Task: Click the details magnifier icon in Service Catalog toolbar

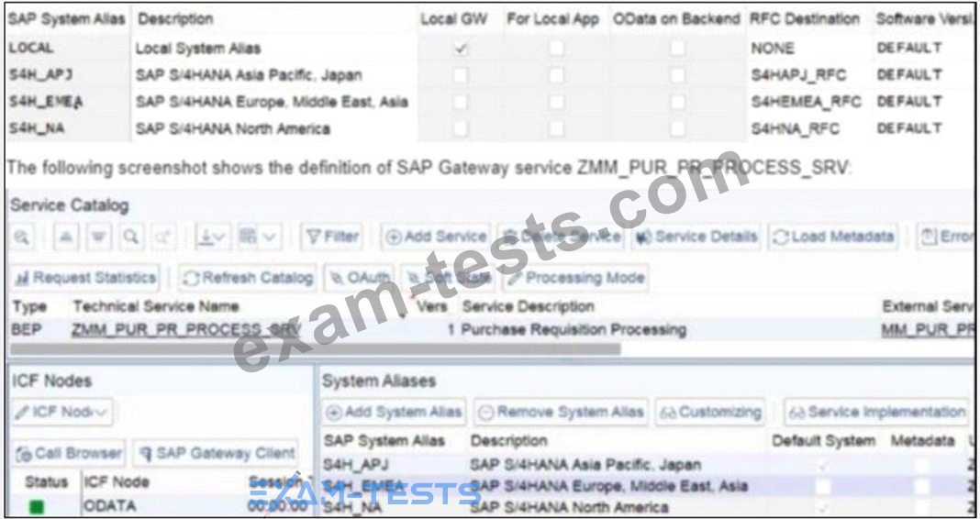Action: click(23, 237)
